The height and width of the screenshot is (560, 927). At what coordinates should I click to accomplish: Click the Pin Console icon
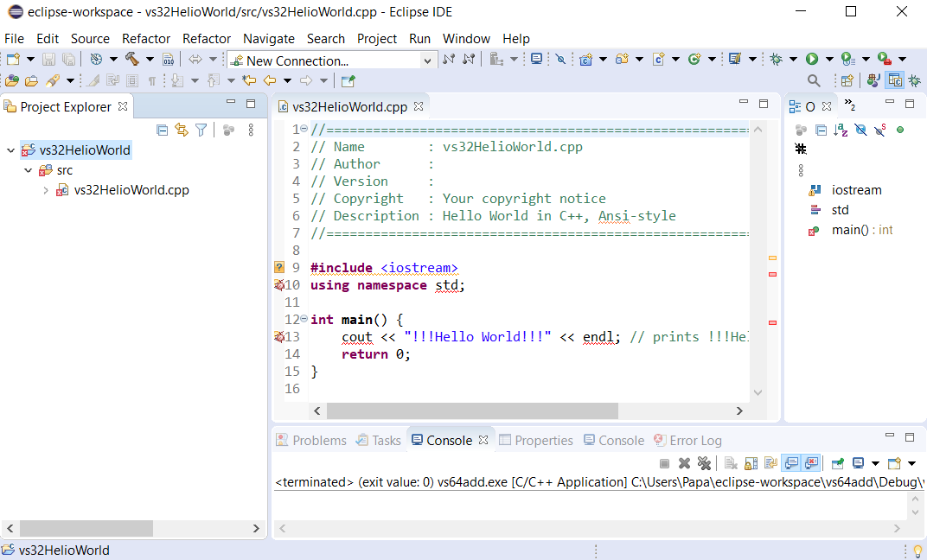tap(838, 463)
